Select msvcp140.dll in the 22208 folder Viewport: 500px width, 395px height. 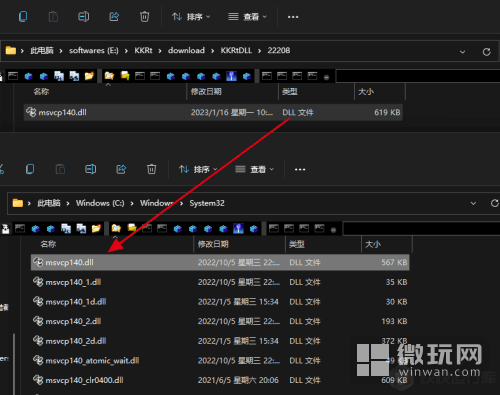pos(213,112)
